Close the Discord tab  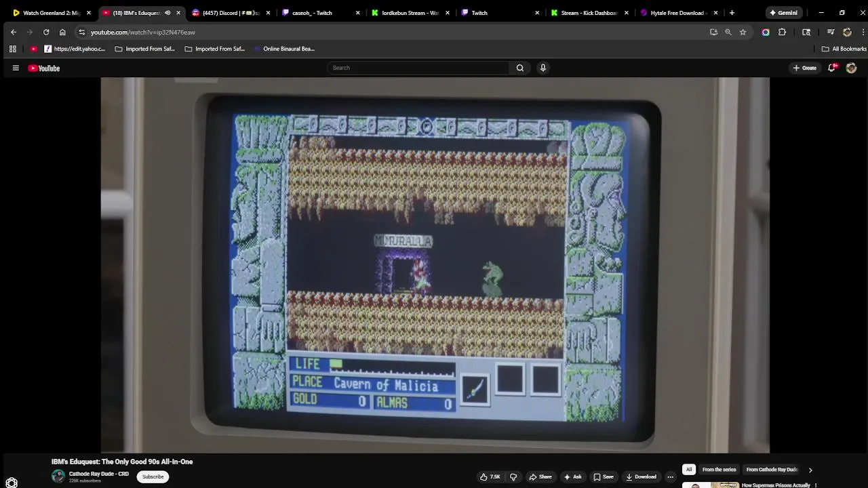268,13
